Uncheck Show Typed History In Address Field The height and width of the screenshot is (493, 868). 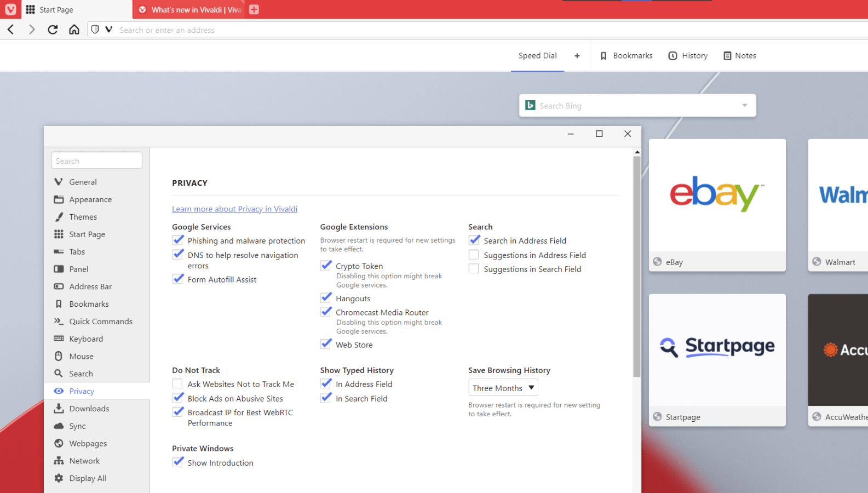[x=326, y=384]
